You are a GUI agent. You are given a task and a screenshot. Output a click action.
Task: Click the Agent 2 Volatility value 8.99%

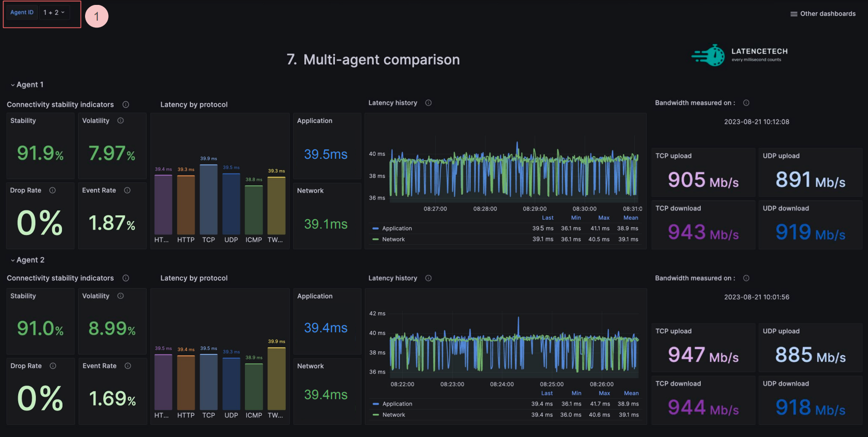112,328
